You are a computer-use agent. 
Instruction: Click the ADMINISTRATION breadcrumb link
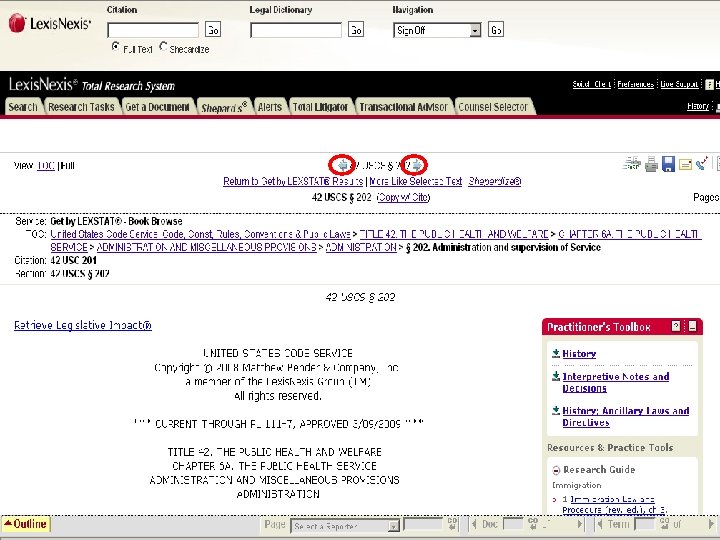click(x=361, y=247)
